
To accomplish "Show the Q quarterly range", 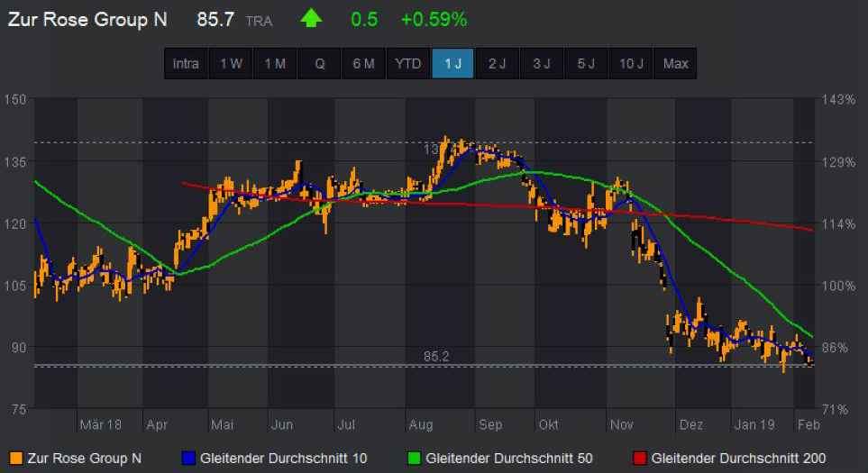I will [x=319, y=64].
